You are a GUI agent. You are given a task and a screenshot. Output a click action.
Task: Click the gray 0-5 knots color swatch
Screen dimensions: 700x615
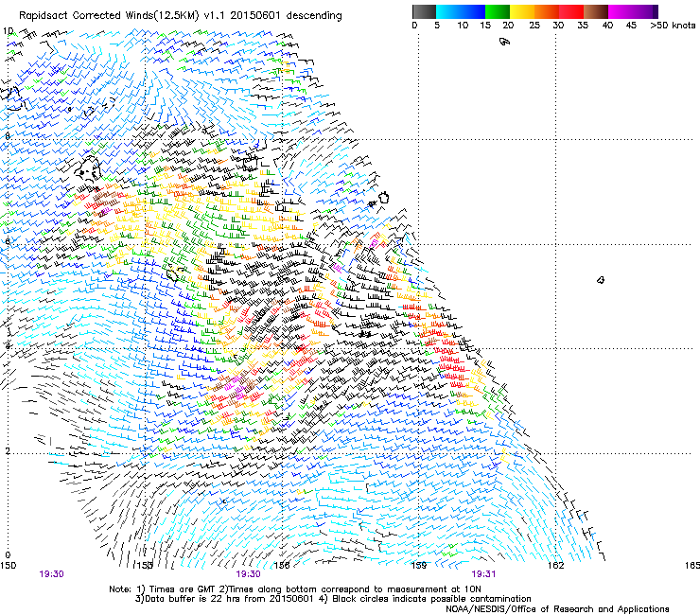(424, 11)
